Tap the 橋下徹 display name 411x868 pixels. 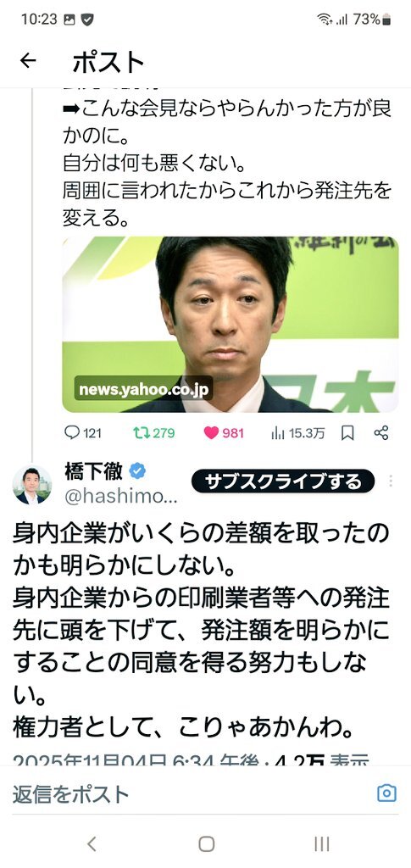(x=95, y=472)
